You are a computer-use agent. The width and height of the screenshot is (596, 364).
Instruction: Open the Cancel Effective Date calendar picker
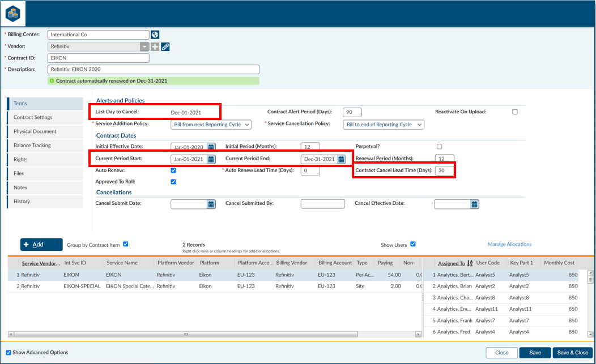(x=474, y=204)
